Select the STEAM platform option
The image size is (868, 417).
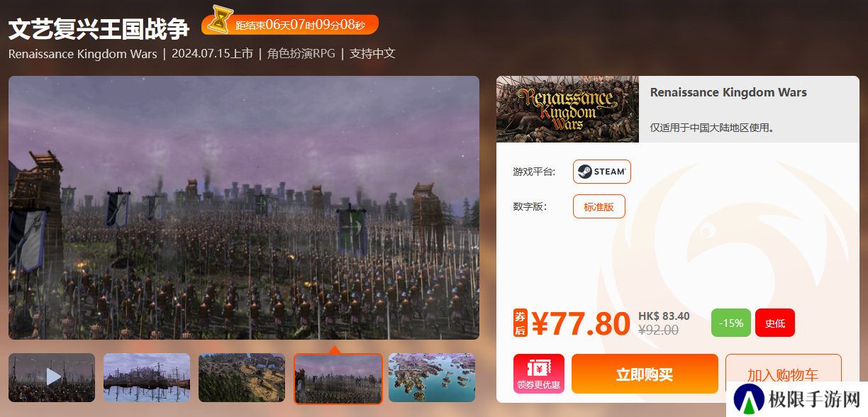tap(602, 172)
